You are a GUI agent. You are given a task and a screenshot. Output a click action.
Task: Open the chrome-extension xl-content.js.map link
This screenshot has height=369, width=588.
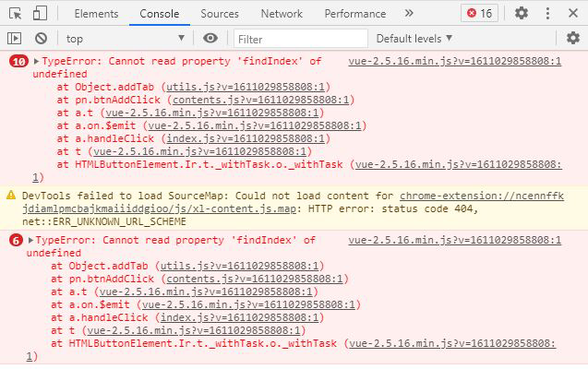pyautogui.click(x=294, y=202)
